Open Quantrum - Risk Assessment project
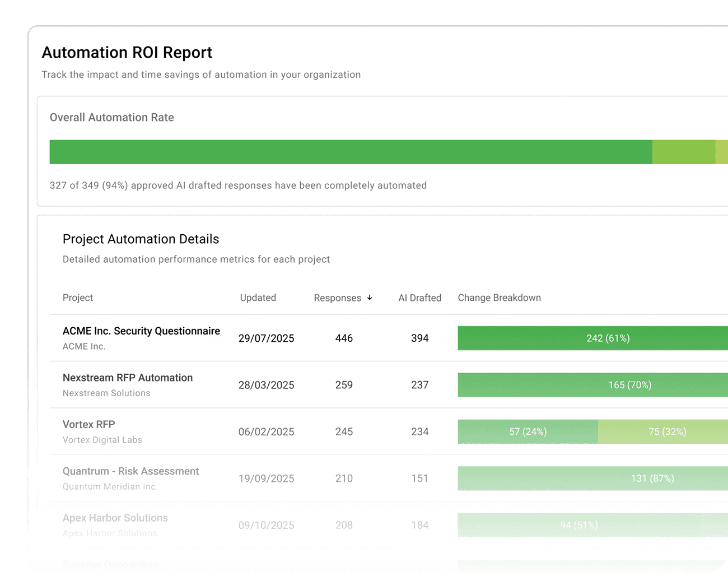 (130, 471)
